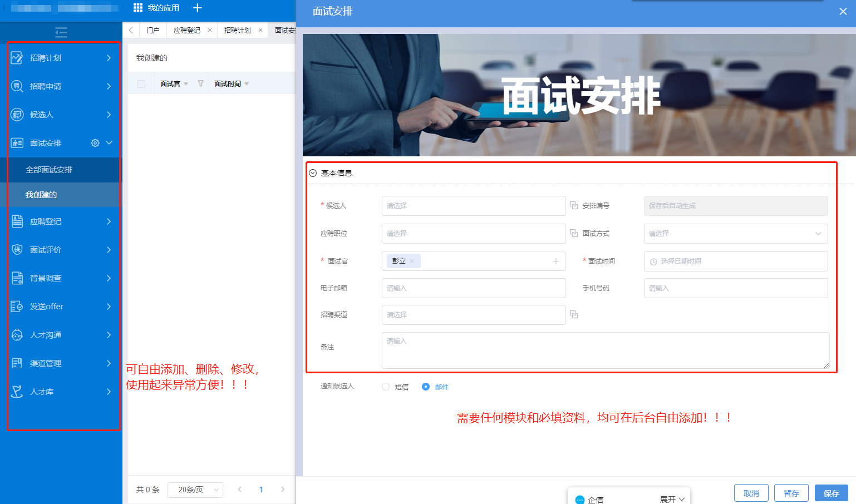The width and height of the screenshot is (856, 504).
Task: Click the 电子邮箱 input field
Action: pos(474,288)
